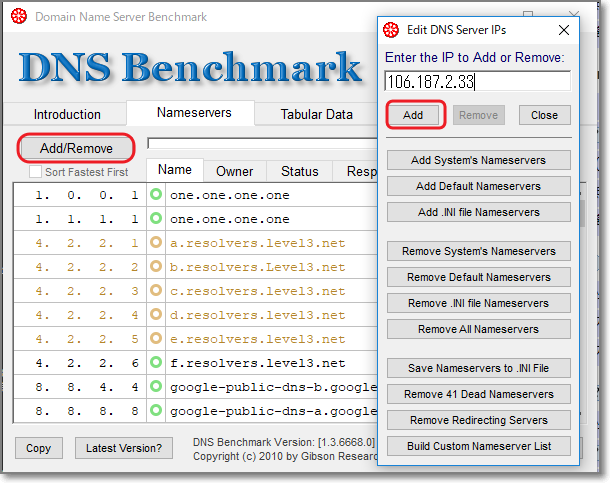
Task: Select the Status column tab
Action: 299,172
